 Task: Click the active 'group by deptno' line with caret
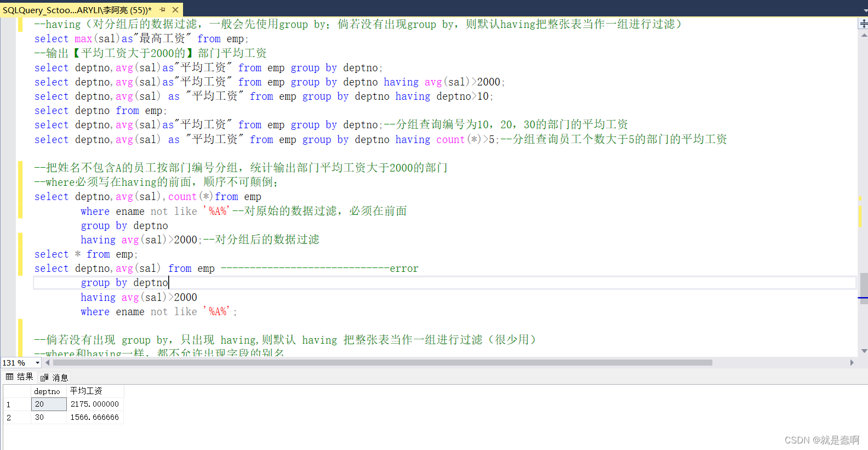click(x=125, y=283)
